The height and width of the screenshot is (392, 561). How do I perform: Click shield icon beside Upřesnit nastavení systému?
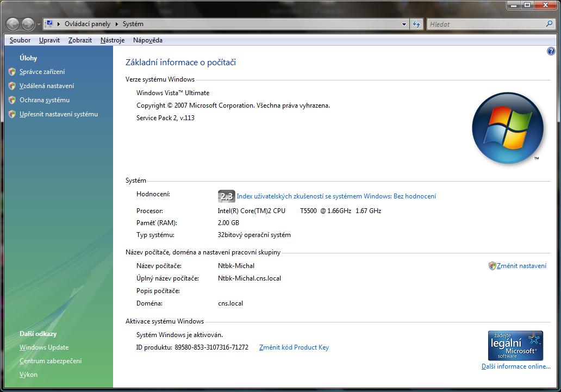pos(12,114)
